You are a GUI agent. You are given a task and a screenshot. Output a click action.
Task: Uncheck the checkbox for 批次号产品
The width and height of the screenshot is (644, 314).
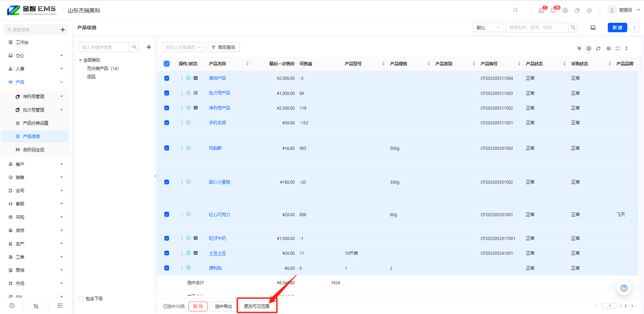tap(167, 93)
